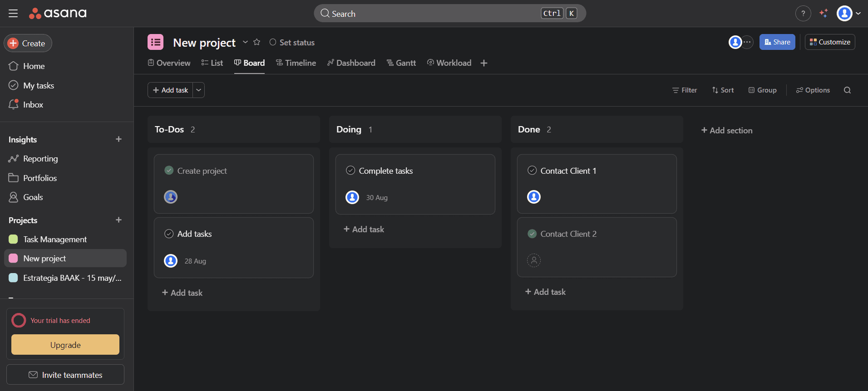The image size is (868, 391).
Task: Click the Upgrade button
Action: pos(65,345)
